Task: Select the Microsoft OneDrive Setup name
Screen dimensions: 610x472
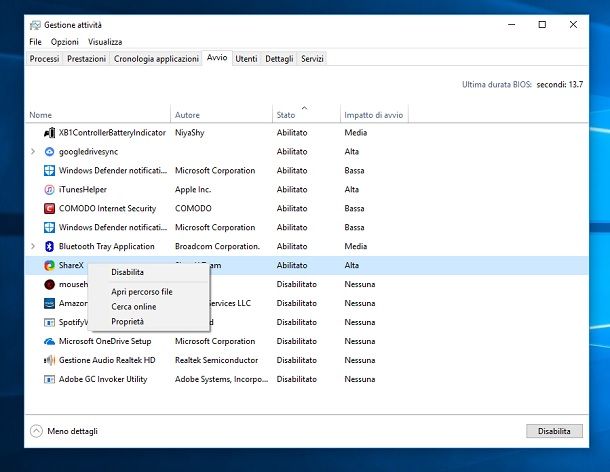Action: 105,341
